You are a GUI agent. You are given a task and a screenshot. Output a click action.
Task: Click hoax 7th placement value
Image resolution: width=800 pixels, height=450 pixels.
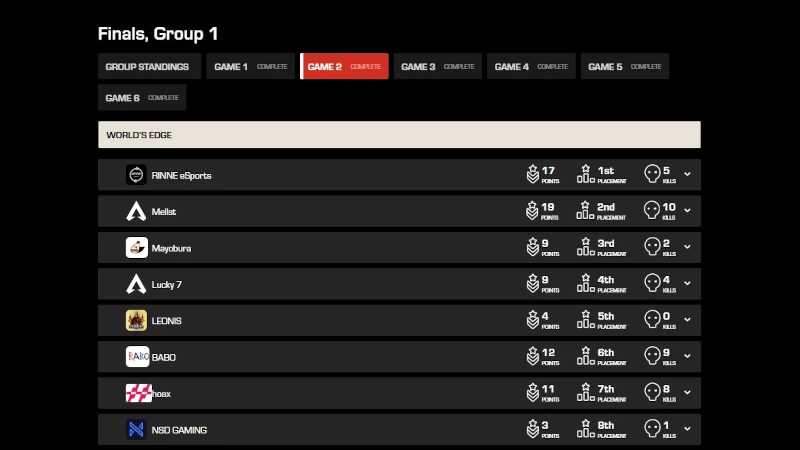[606, 389]
